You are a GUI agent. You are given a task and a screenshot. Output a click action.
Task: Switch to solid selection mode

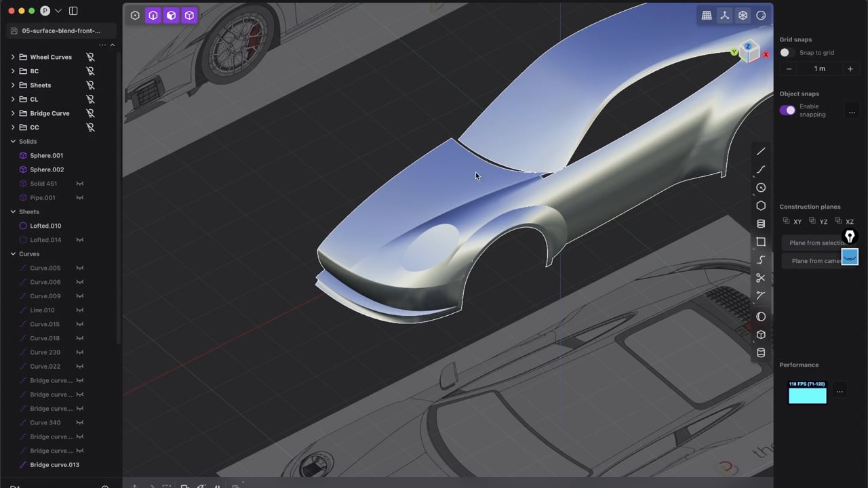189,15
